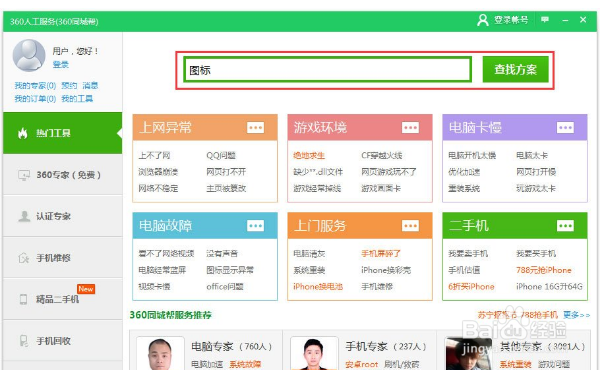The width and height of the screenshot is (603, 370).
Task: Click the recycle phone icon beside 手机回收
Action: 23,340
